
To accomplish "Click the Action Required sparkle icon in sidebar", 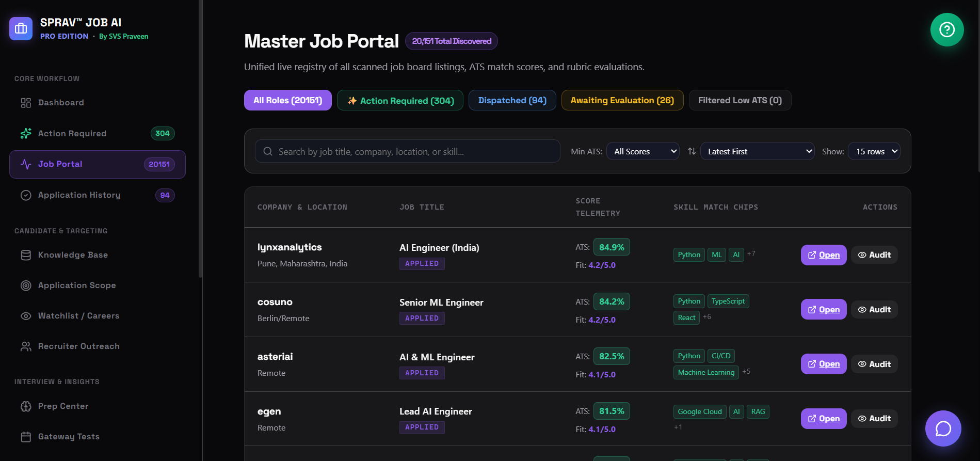I will tap(26, 134).
